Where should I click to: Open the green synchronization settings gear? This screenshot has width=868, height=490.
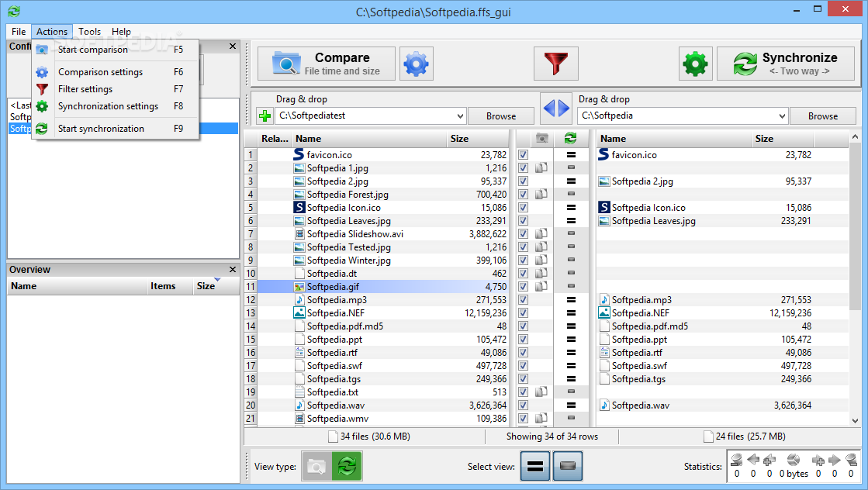click(695, 64)
